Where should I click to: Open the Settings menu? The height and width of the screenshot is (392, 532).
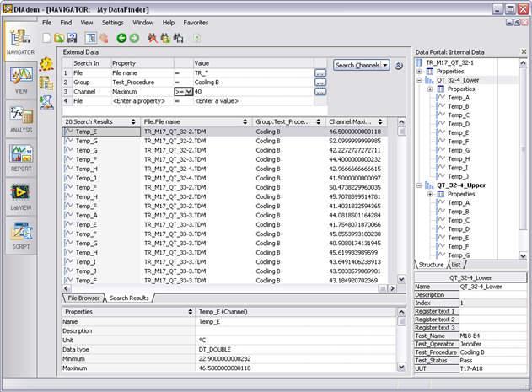click(112, 22)
